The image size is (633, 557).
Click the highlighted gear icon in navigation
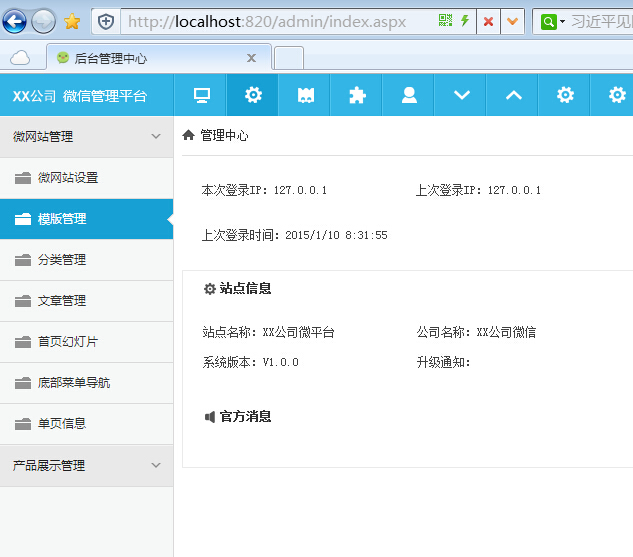[x=253, y=95]
